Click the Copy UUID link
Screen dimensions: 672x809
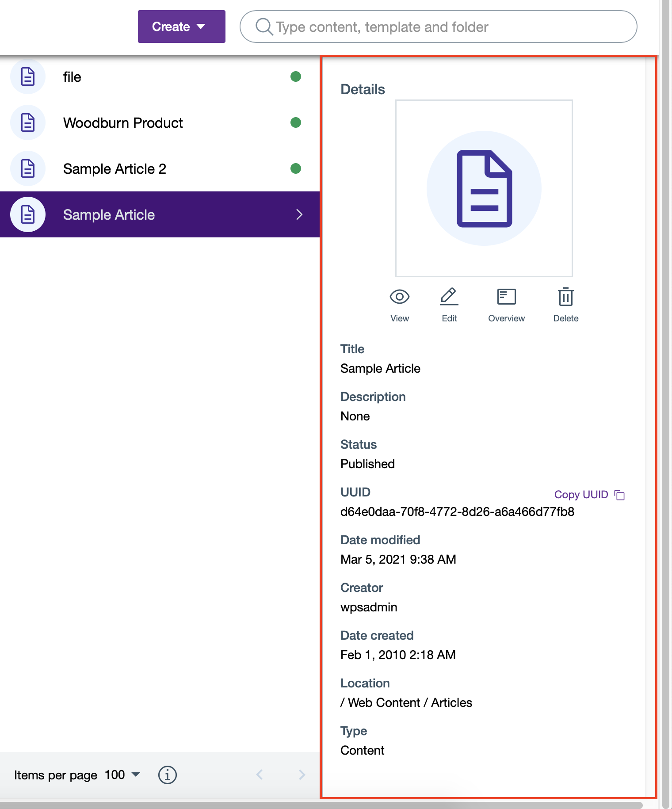(x=581, y=495)
